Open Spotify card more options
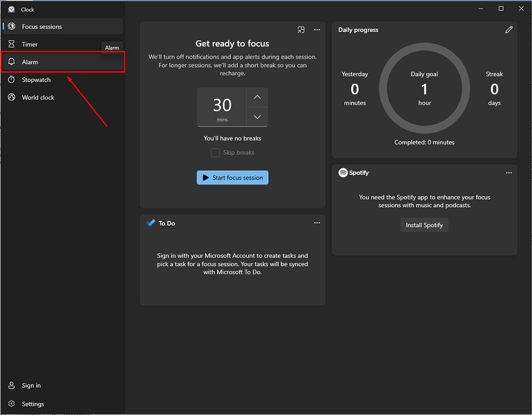The height and width of the screenshot is (415, 532). coord(509,173)
